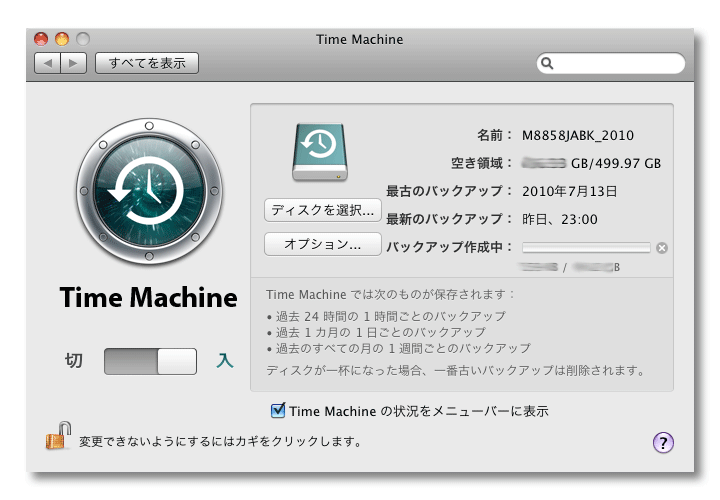The width and height of the screenshot is (720, 500).
Task: Click the Time Machine window title
Action: [x=360, y=39]
